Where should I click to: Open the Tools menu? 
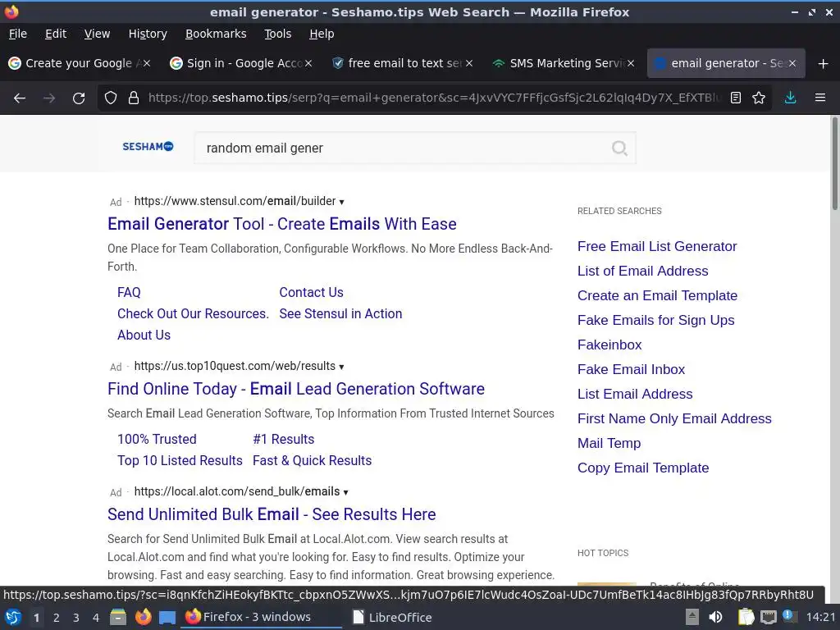[x=277, y=34]
